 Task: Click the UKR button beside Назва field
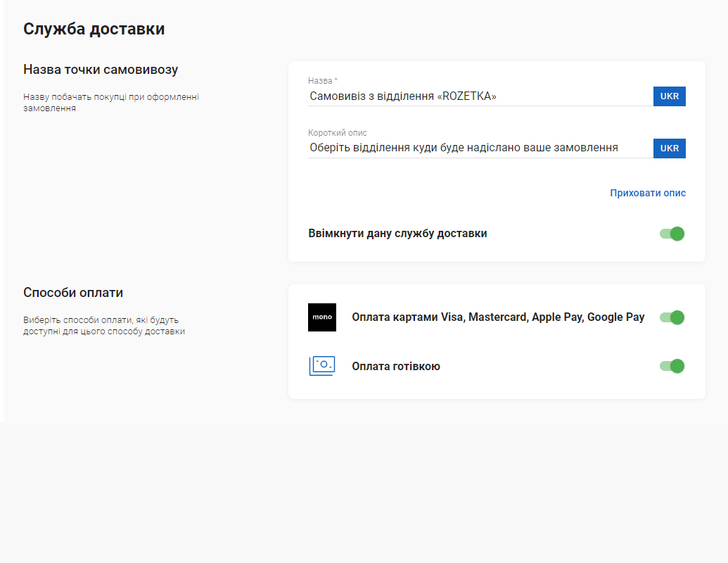point(669,96)
